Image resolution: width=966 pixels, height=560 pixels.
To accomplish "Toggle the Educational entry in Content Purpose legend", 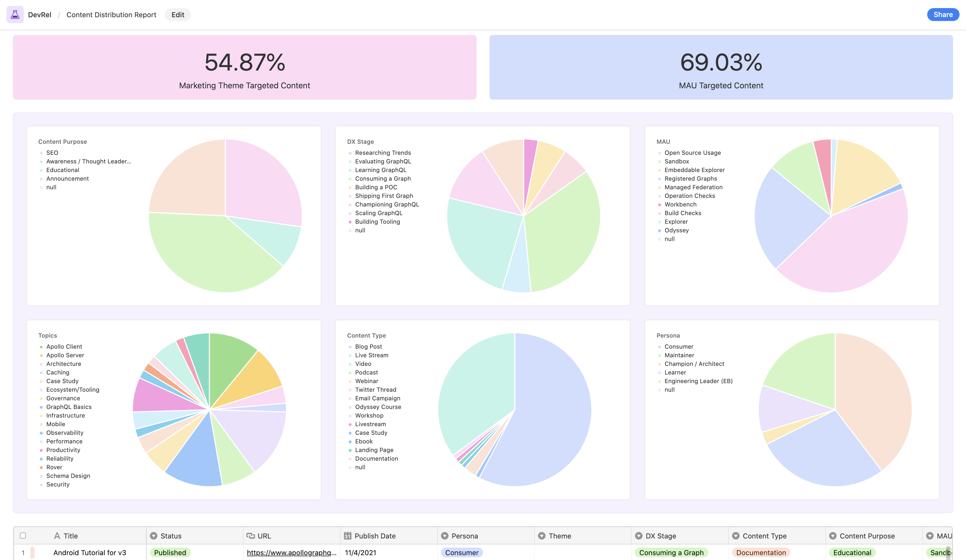I will 63,170.
